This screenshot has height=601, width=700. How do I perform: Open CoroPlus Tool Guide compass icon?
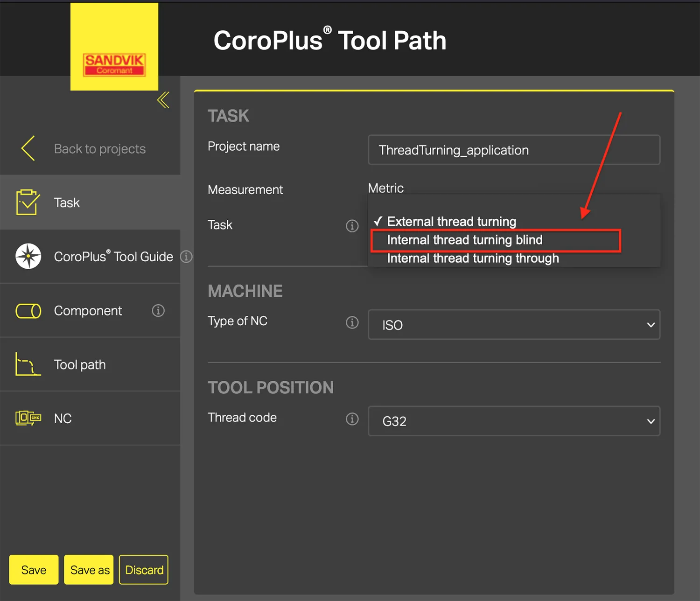coord(28,256)
